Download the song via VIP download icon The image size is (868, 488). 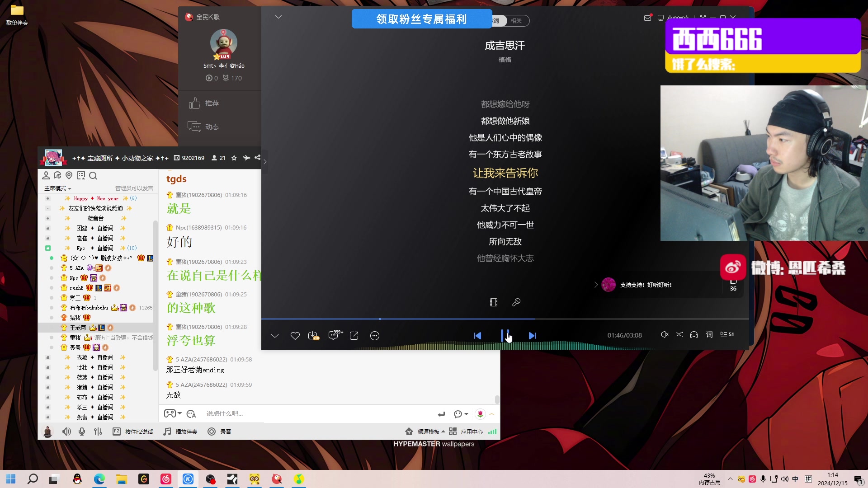click(x=313, y=336)
